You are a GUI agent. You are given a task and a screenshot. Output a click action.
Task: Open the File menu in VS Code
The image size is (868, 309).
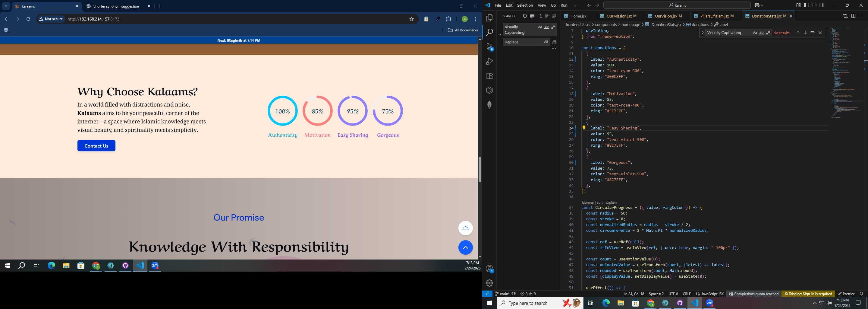(498, 5)
